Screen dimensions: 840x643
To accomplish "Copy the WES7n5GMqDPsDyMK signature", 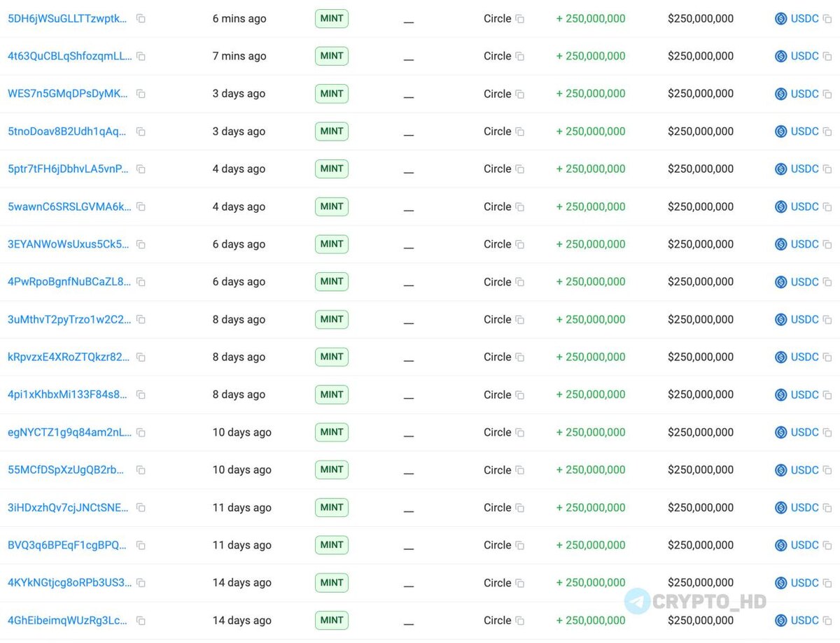I will click(x=141, y=94).
